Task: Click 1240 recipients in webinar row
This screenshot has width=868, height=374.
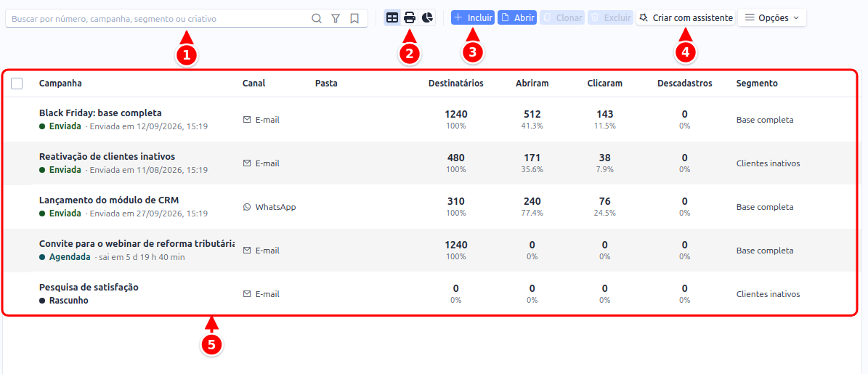Action: [456, 245]
